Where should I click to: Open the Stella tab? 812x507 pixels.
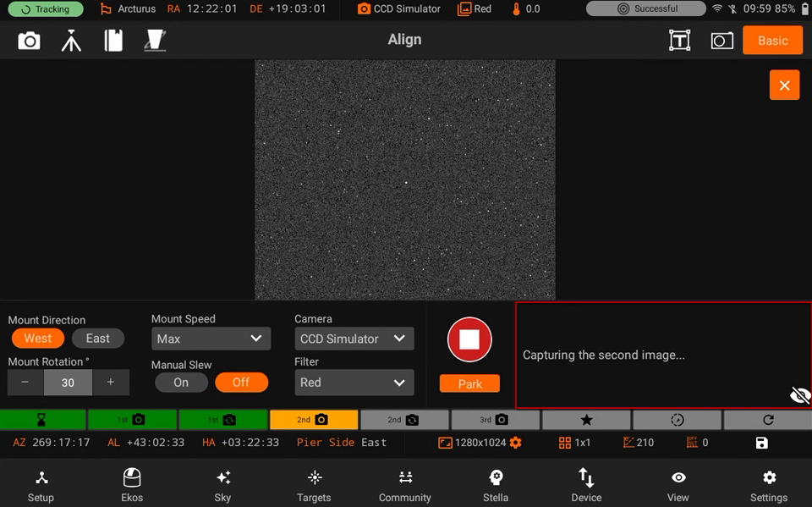coord(496,486)
